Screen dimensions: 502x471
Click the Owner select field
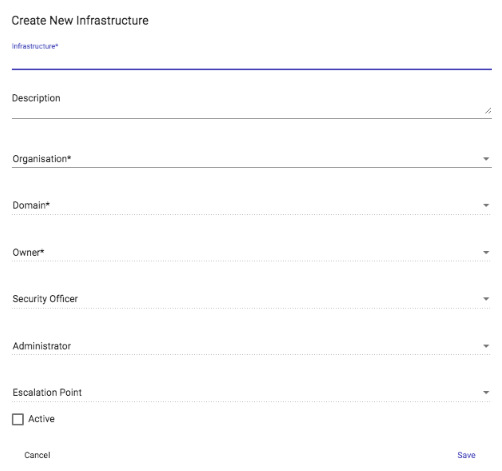(x=252, y=252)
